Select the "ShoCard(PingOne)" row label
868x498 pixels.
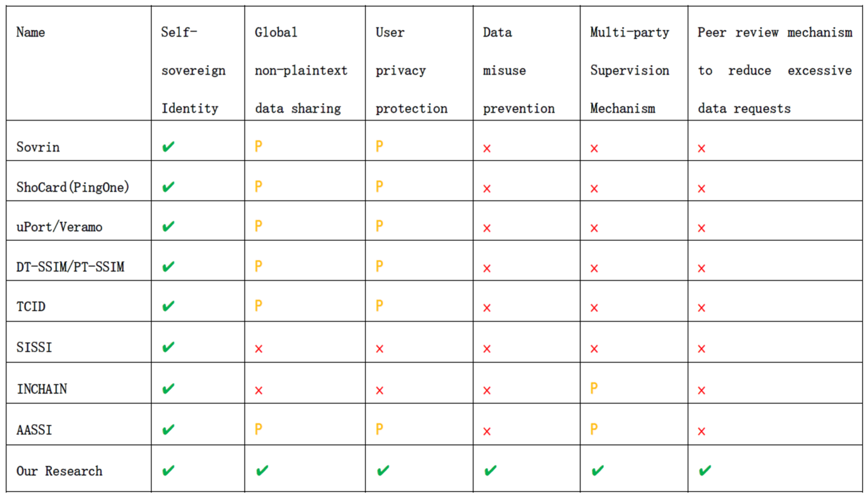pos(72,187)
